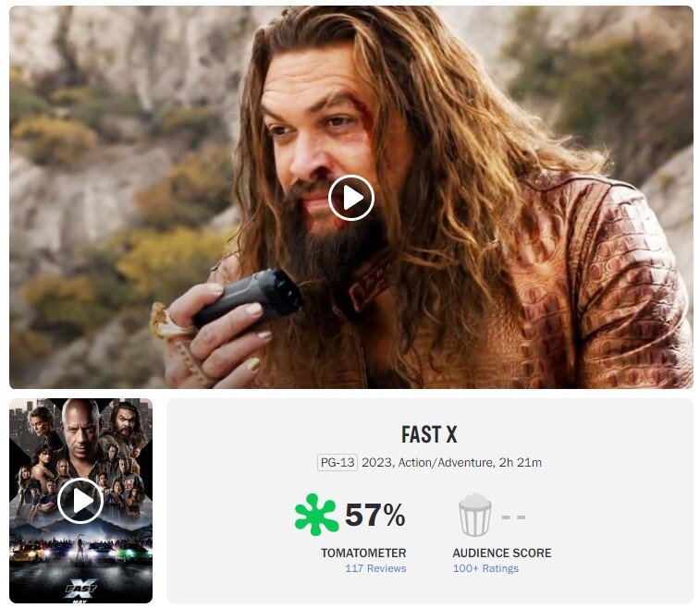Select the 2023 Action/Adventure info line
This screenshot has width=700, height=608.
pos(451,463)
